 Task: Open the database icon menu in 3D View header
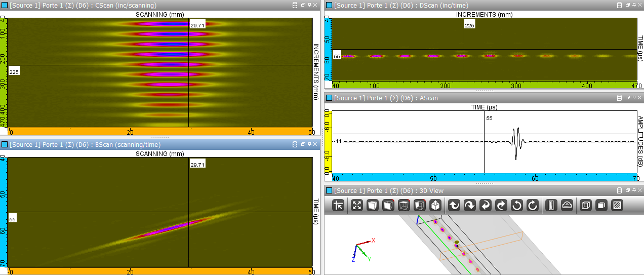point(619,190)
